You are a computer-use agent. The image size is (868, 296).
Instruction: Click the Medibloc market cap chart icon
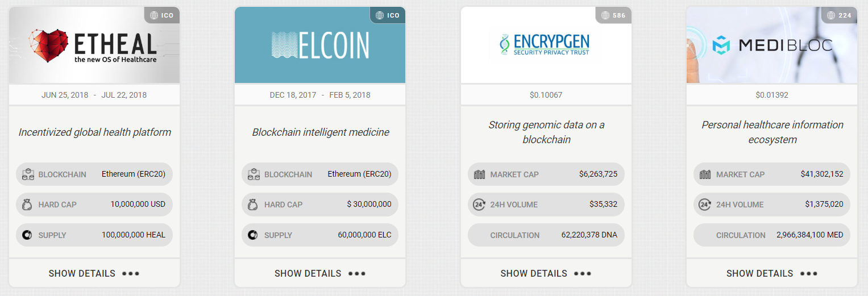pyautogui.click(x=705, y=174)
